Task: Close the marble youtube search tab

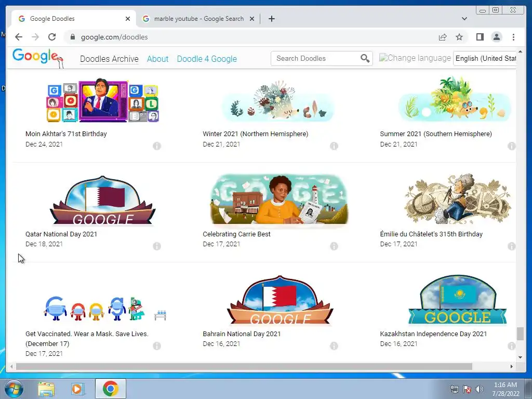Action: pyautogui.click(x=252, y=19)
